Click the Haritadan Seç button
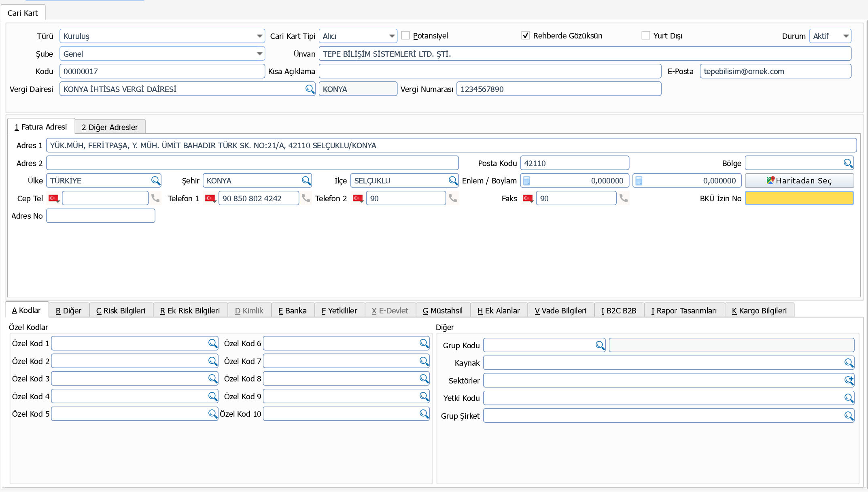The width and height of the screenshot is (868, 492). (x=799, y=181)
